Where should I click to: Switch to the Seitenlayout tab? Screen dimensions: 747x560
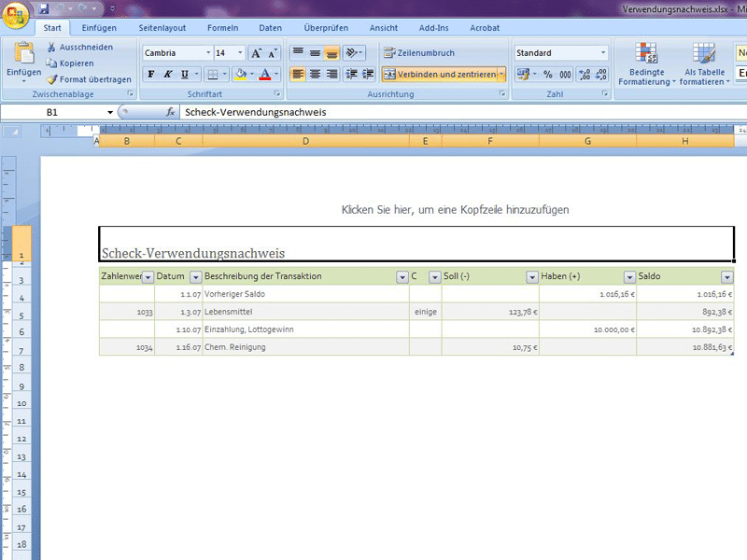pos(162,28)
